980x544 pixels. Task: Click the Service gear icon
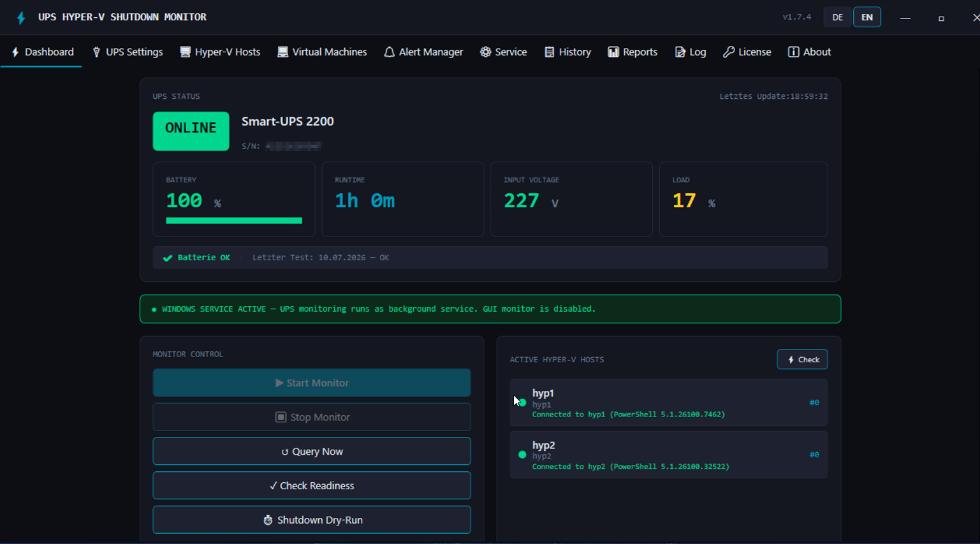coord(485,52)
